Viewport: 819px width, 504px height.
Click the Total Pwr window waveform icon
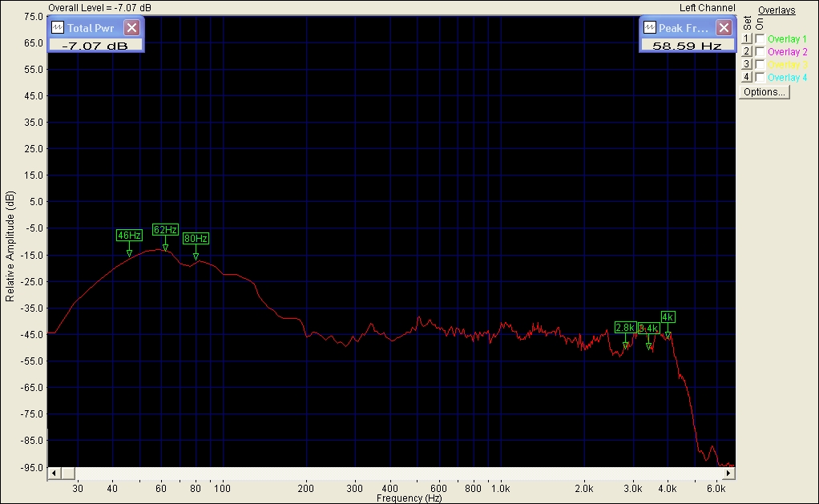57,27
